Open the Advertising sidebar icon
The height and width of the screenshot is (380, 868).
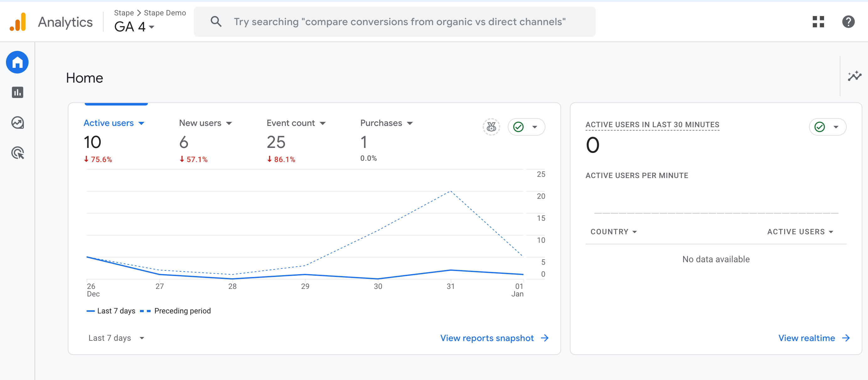click(17, 153)
